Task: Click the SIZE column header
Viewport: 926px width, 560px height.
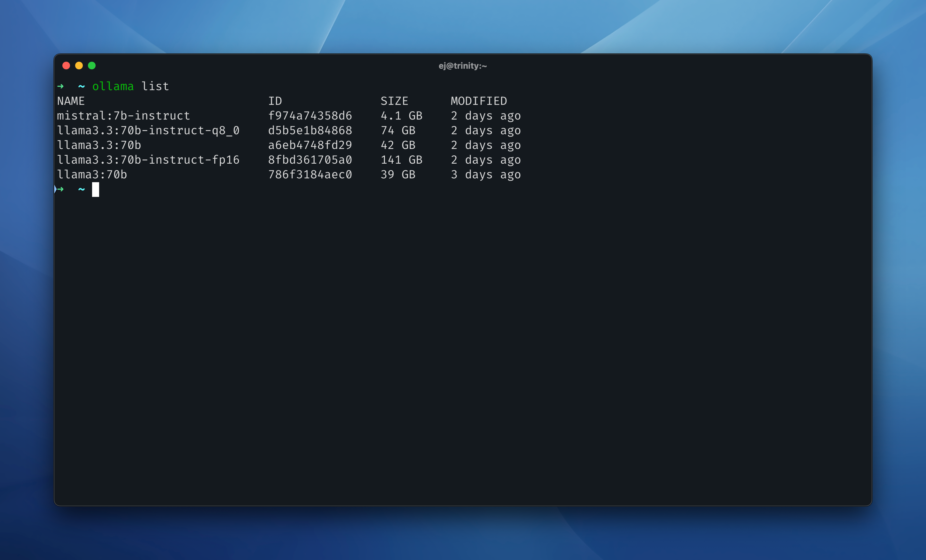Action: (x=394, y=101)
